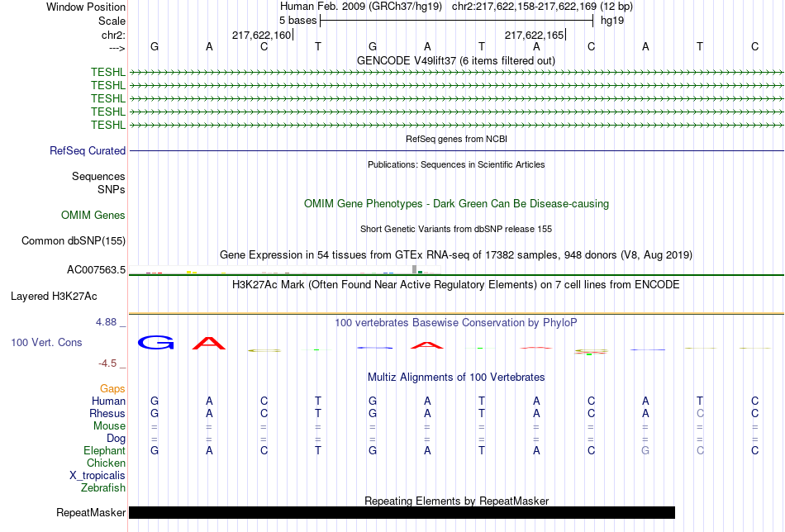Image resolution: width=785 pixels, height=532 pixels.
Task: Open Repeating Elements by RepeatMasker title
Action: tap(456, 501)
